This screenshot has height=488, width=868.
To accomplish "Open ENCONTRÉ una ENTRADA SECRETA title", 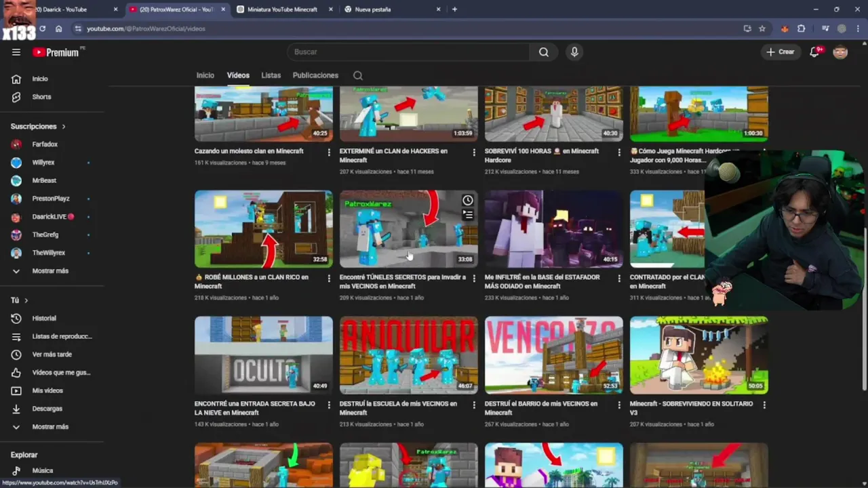I will tap(254, 408).
